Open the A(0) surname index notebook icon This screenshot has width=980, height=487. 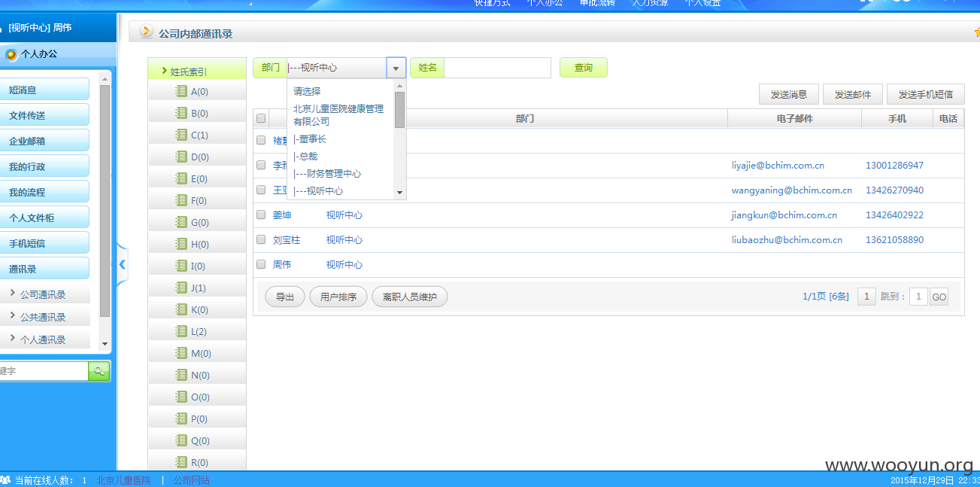[x=181, y=91]
